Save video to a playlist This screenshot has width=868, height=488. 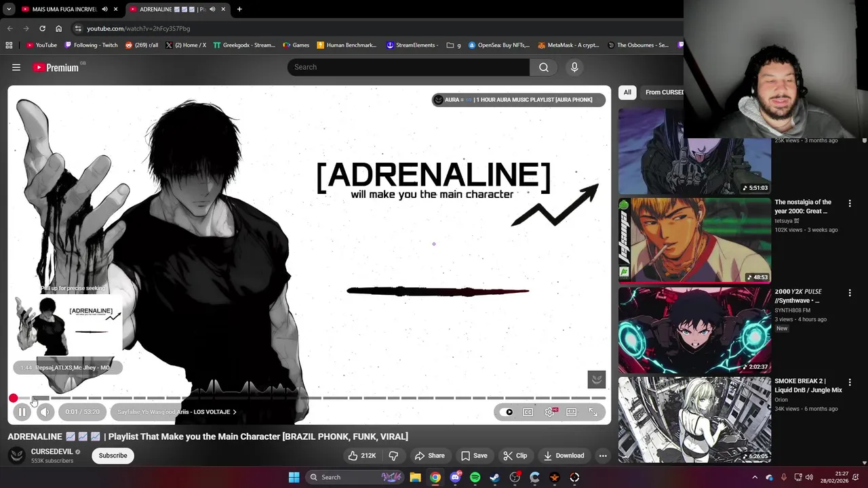[x=474, y=455]
